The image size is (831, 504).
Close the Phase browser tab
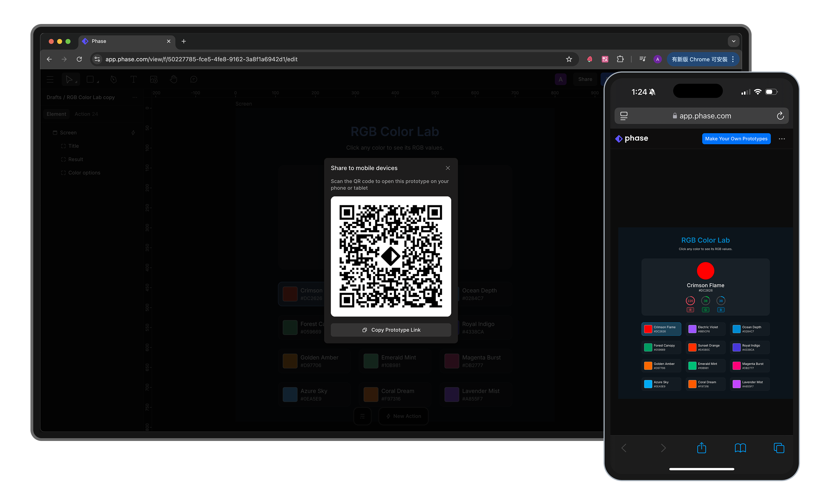click(x=169, y=41)
